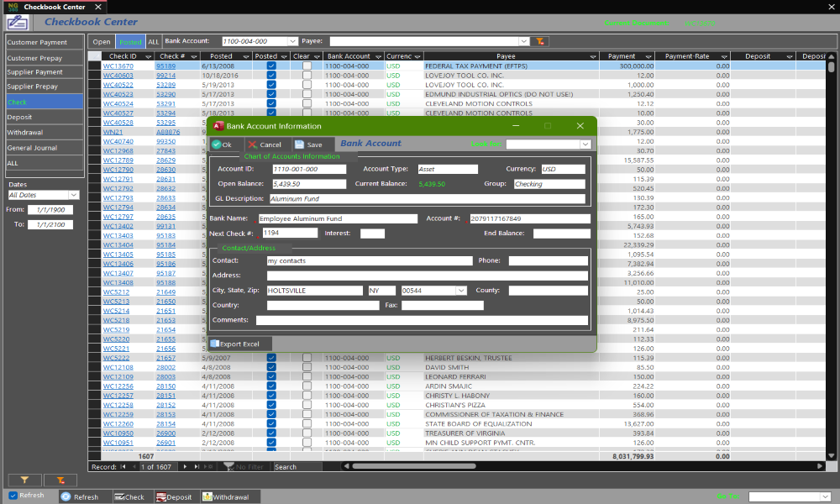Clear the Payee filter using the funnel icon

540,40
